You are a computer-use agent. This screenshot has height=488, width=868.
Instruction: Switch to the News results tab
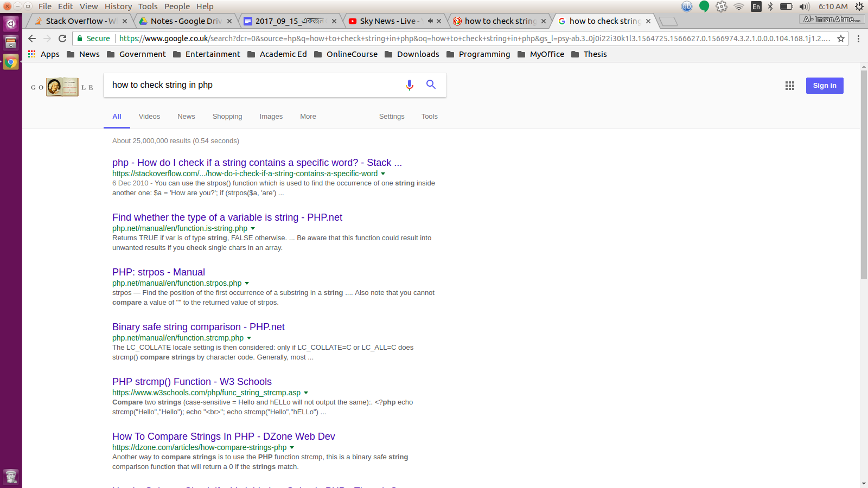tap(186, 117)
